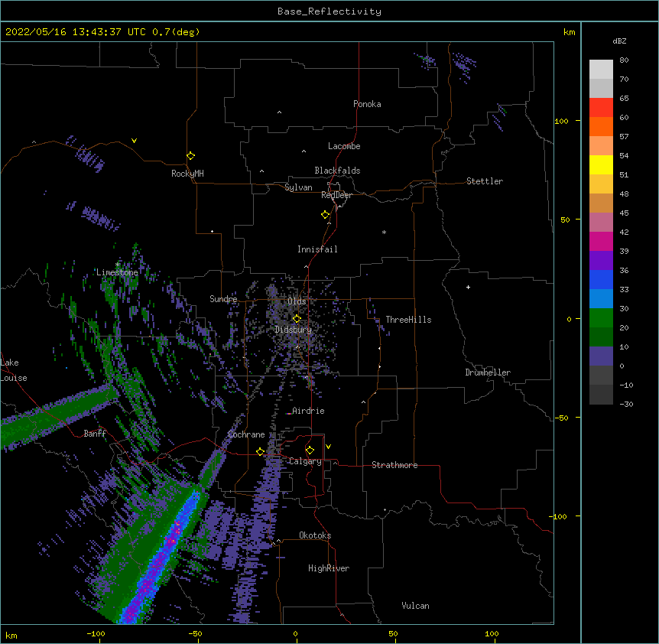This screenshot has height=644, width=659.
Task: Click the Sundre town label
Action: [x=223, y=299]
